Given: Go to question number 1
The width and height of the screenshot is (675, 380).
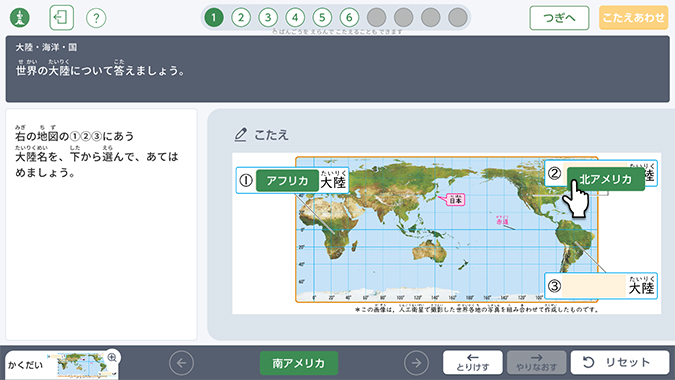Looking at the screenshot, I should [x=214, y=18].
